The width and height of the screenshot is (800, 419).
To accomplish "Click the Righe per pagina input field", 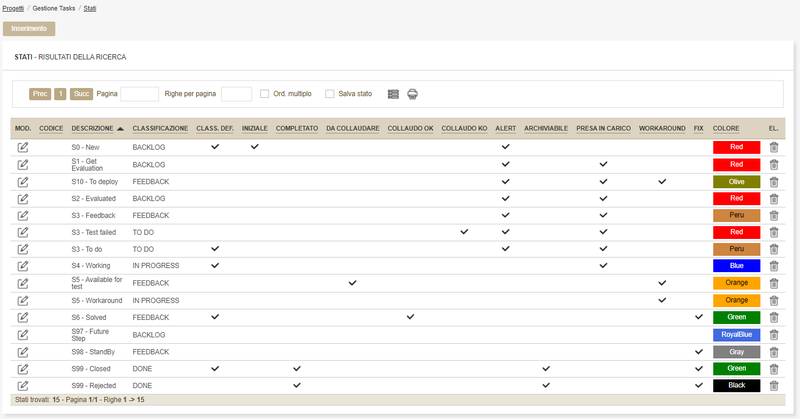I will tap(236, 94).
